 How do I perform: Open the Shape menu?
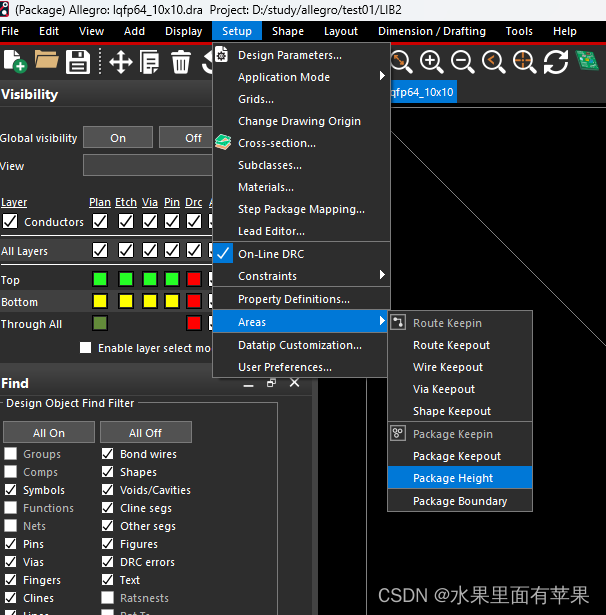tap(288, 31)
